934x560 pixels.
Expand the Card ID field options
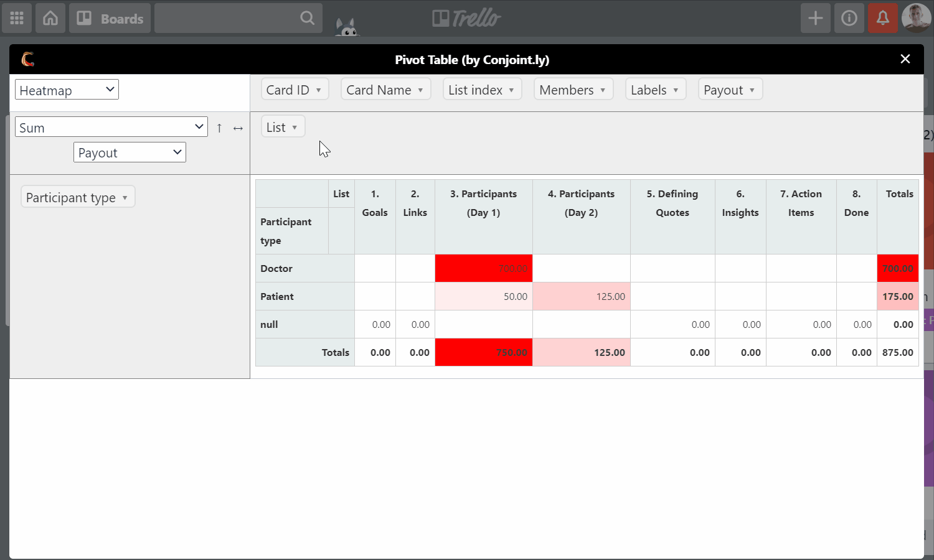coord(294,89)
